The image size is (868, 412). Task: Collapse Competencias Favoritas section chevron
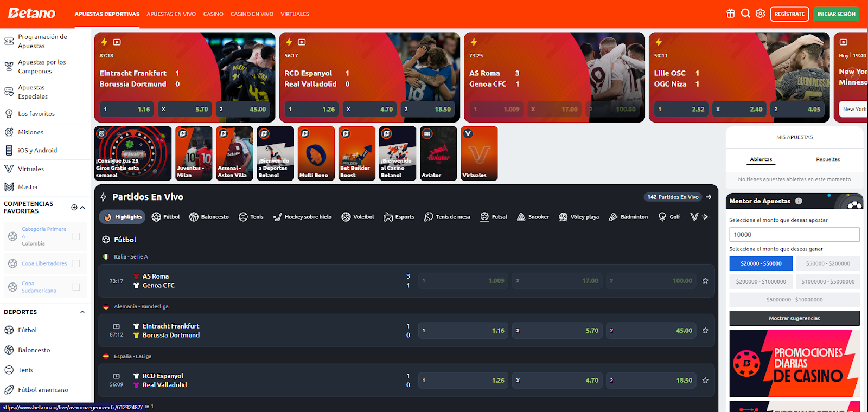coord(82,207)
